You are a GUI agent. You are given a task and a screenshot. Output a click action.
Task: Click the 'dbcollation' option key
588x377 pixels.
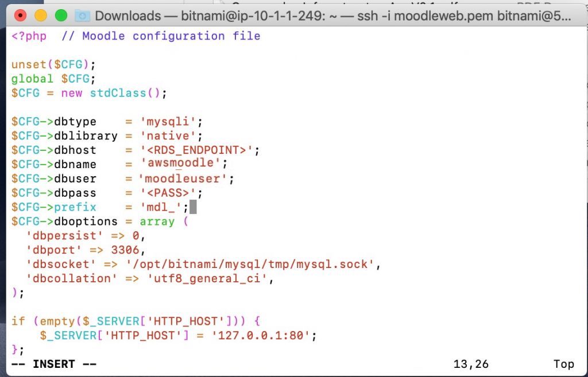pos(71,278)
